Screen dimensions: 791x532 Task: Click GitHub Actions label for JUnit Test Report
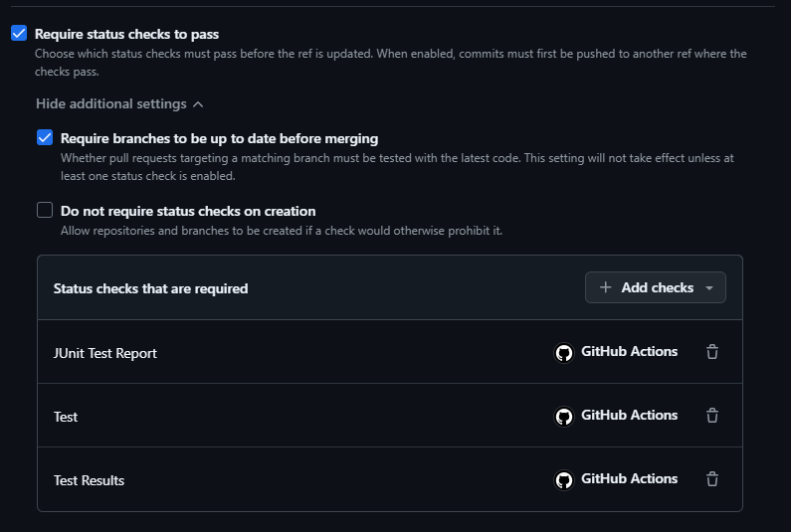629,352
